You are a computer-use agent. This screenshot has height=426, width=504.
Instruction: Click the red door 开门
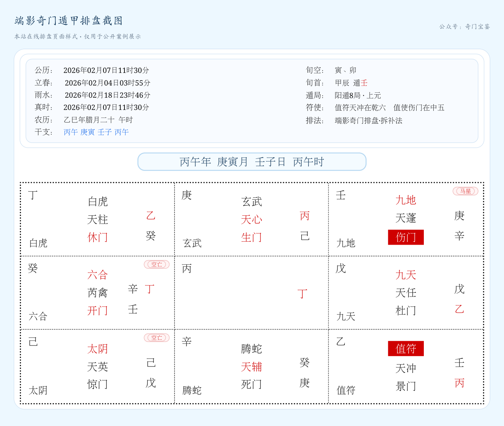98,311
